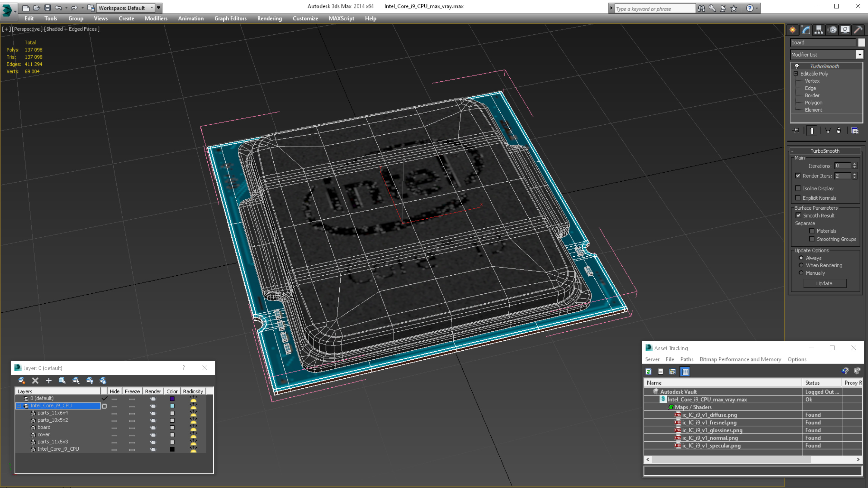Click the Open File folder icon
868x488 pixels.
click(37, 8)
